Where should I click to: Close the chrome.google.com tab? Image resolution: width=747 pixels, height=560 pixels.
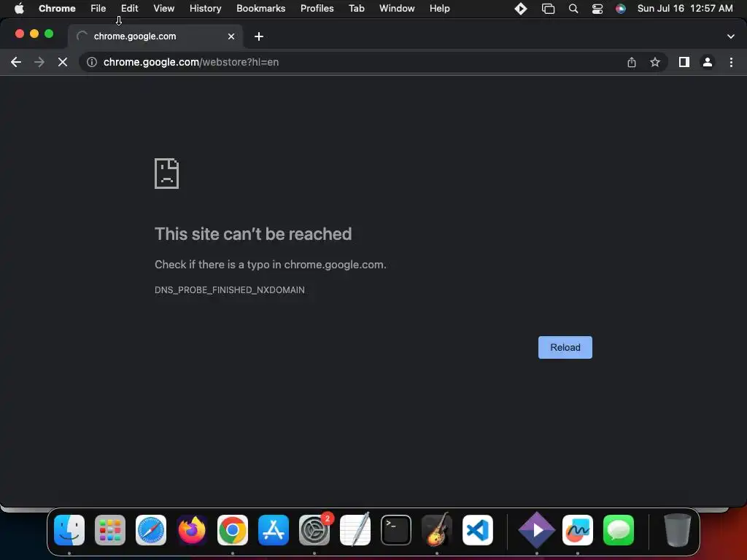(231, 36)
